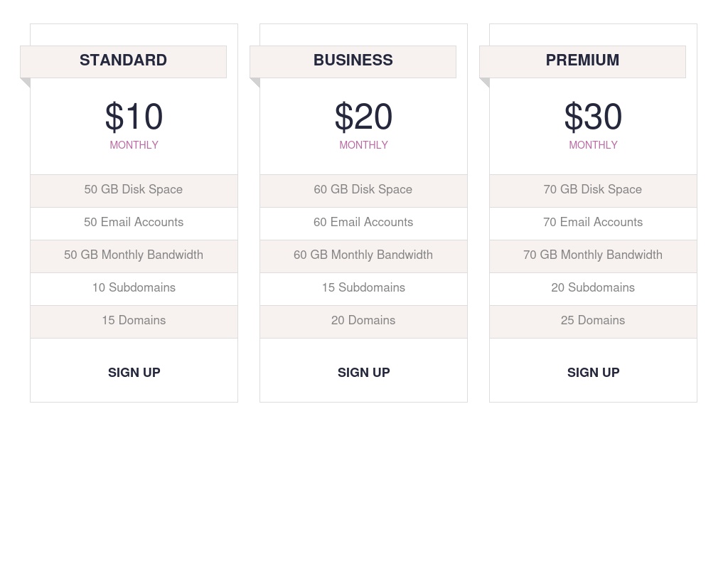Click the 70 GB Disk Space row
Screen dimensions: 728x569
point(593,190)
